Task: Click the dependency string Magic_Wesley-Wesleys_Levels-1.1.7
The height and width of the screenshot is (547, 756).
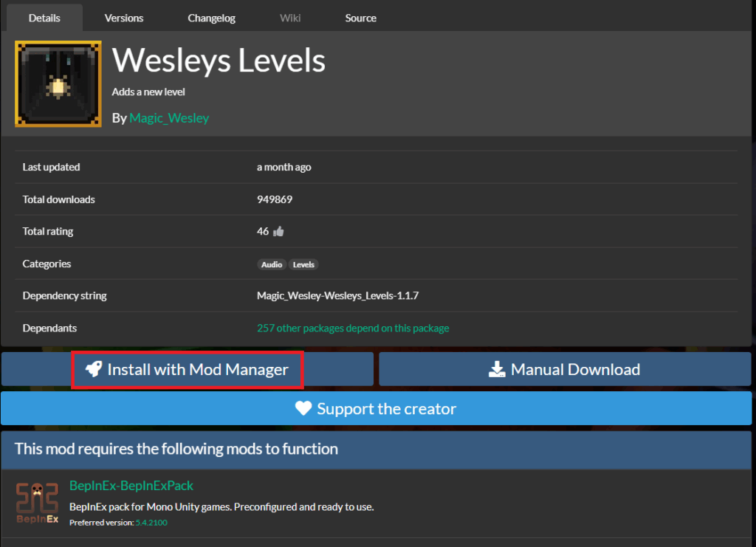Action: click(x=337, y=295)
